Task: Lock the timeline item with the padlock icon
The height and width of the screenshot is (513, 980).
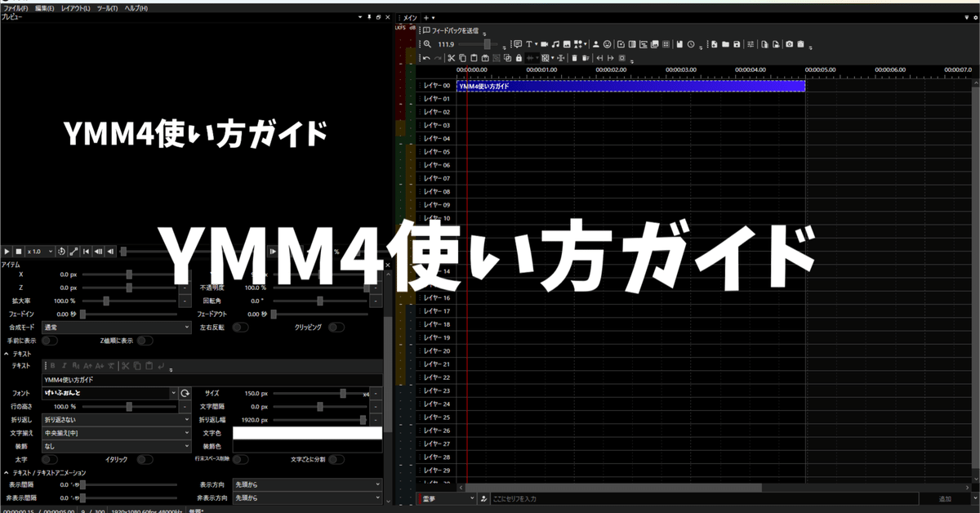Action: click(519, 58)
